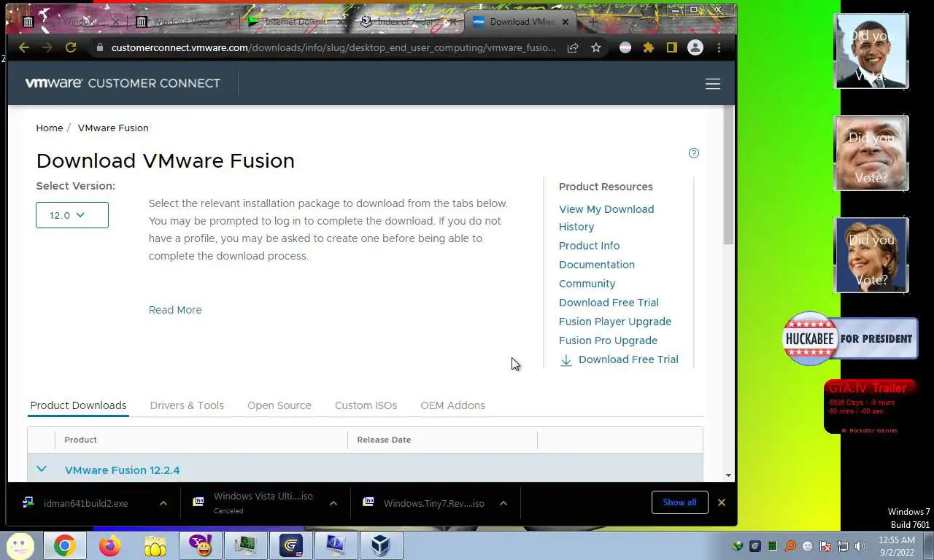Click the VMware Customer Connect logo
The height and width of the screenshot is (560, 934).
tap(123, 83)
